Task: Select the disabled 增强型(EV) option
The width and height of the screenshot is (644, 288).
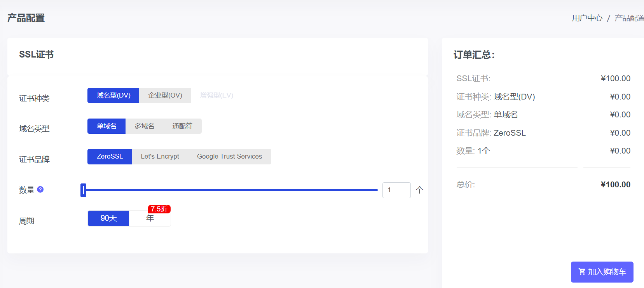Action: pyautogui.click(x=216, y=96)
